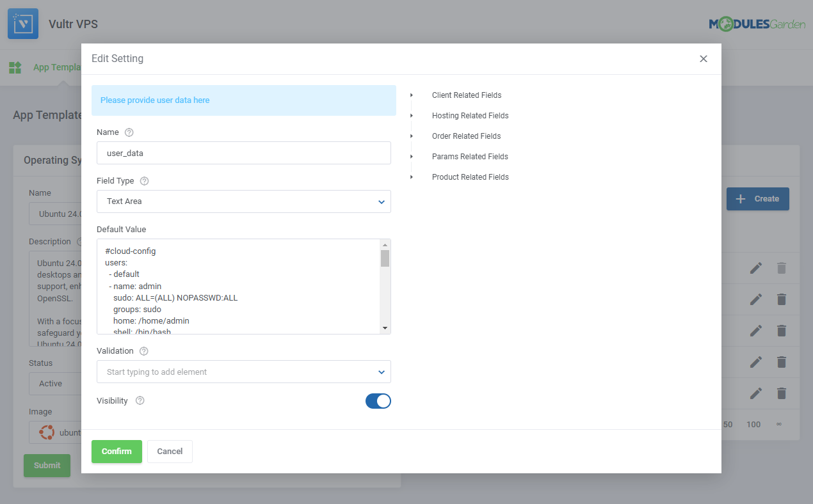Select the infinity pagination option
Screen dimensions: 813x504
click(x=778, y=424)
